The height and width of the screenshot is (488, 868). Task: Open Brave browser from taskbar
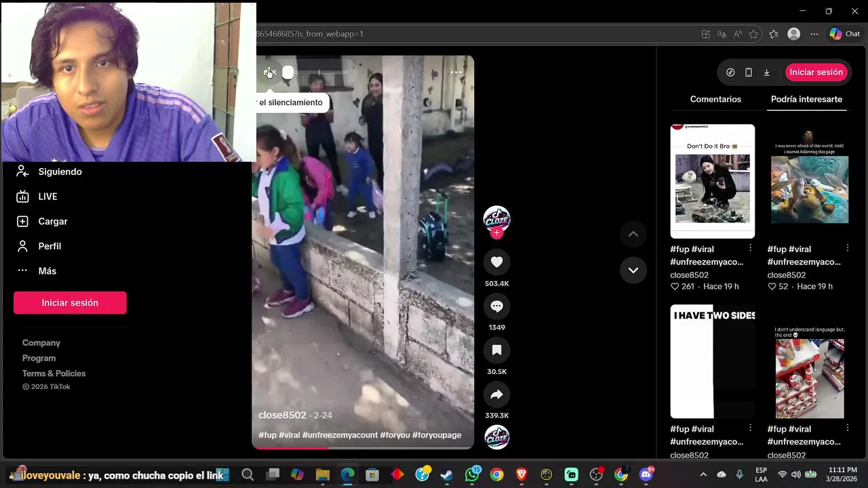click(x=521, y=475)
